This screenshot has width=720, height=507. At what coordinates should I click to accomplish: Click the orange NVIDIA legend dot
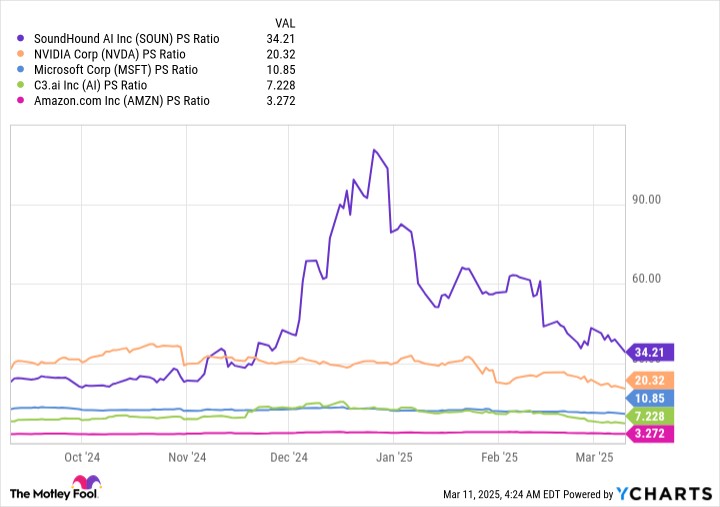20,54
